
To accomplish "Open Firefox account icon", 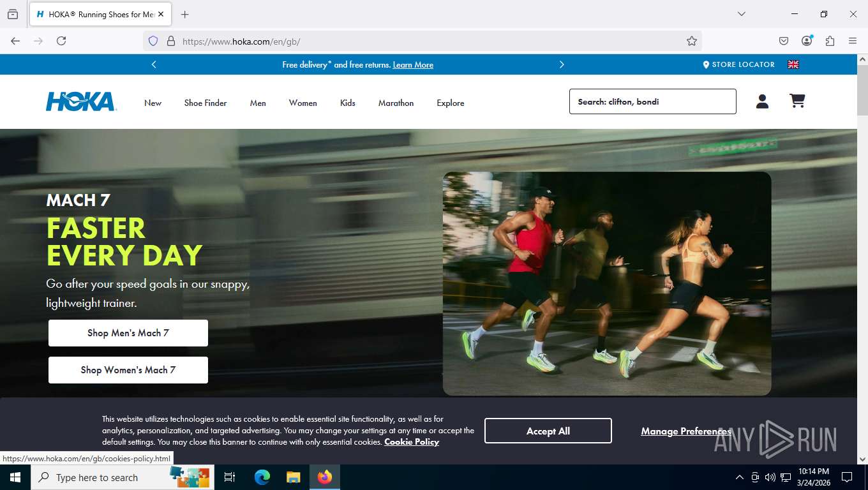I will coord(807,41).
